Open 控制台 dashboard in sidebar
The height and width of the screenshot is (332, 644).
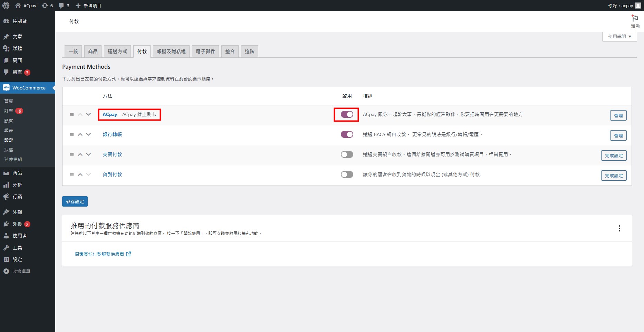click(28, 21)
